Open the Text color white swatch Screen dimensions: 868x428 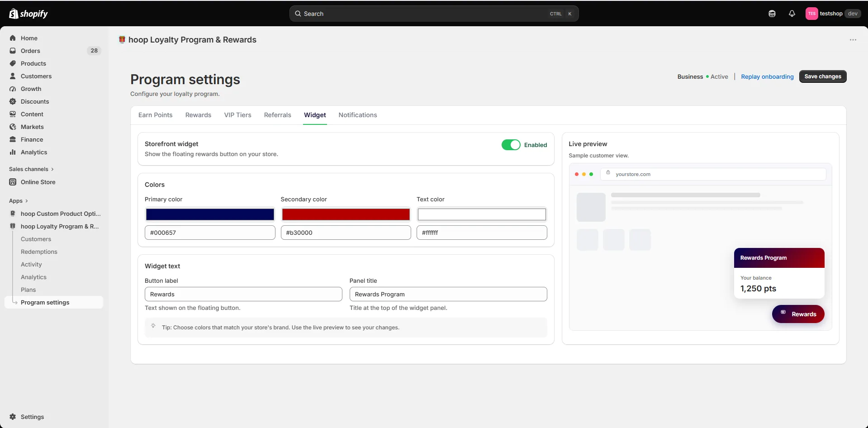point(482,214)
